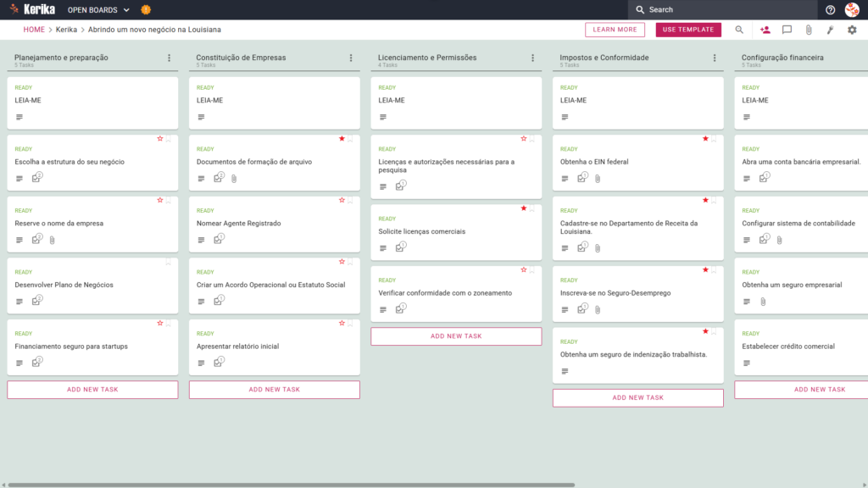Add new task in 'Constituição de Empresas'

pyautogui.click(x=275, y=390)
